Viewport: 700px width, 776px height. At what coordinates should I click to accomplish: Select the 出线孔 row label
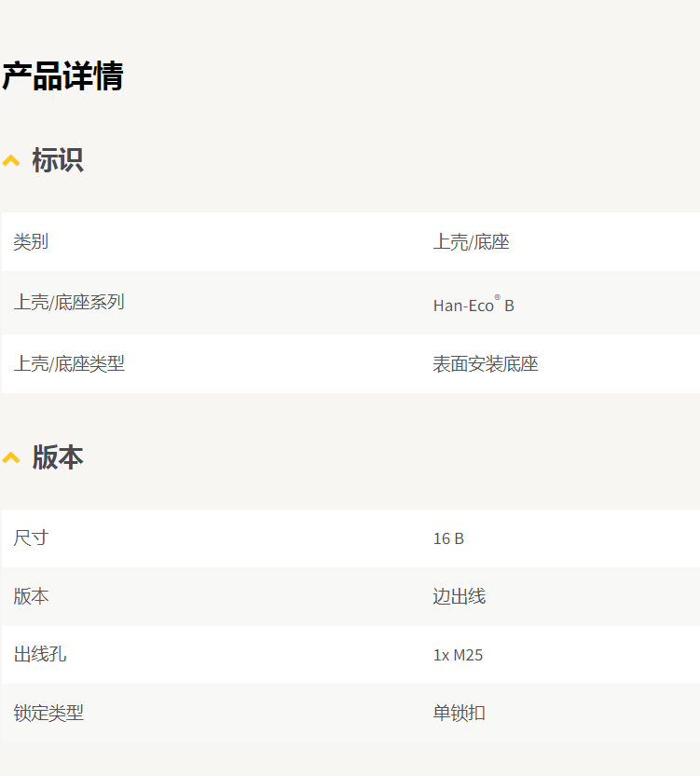click(x=39, y=655)
